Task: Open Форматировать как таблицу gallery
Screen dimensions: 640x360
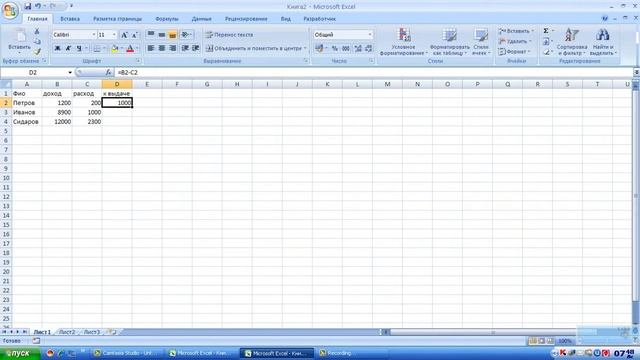Action: (449, 42)
